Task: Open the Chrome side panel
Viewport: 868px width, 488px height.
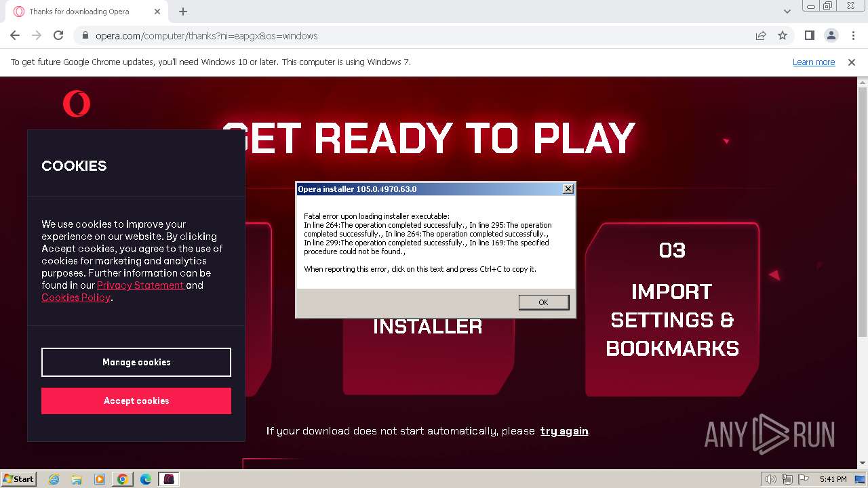Action: coord(809,35)
